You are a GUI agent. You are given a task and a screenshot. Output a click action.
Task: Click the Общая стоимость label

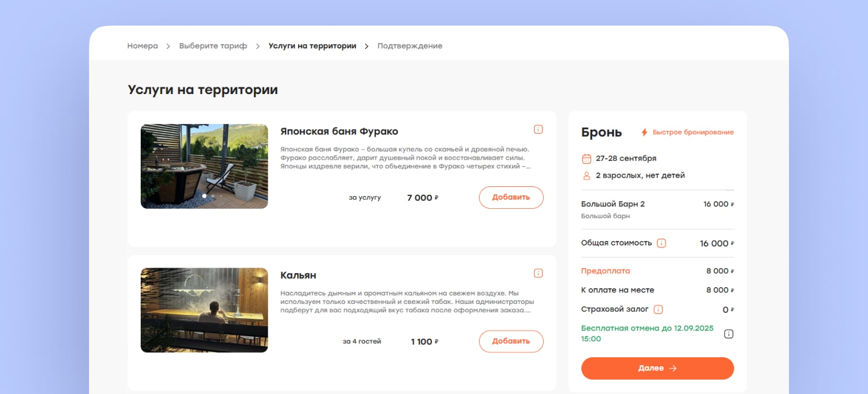(617, 243)
